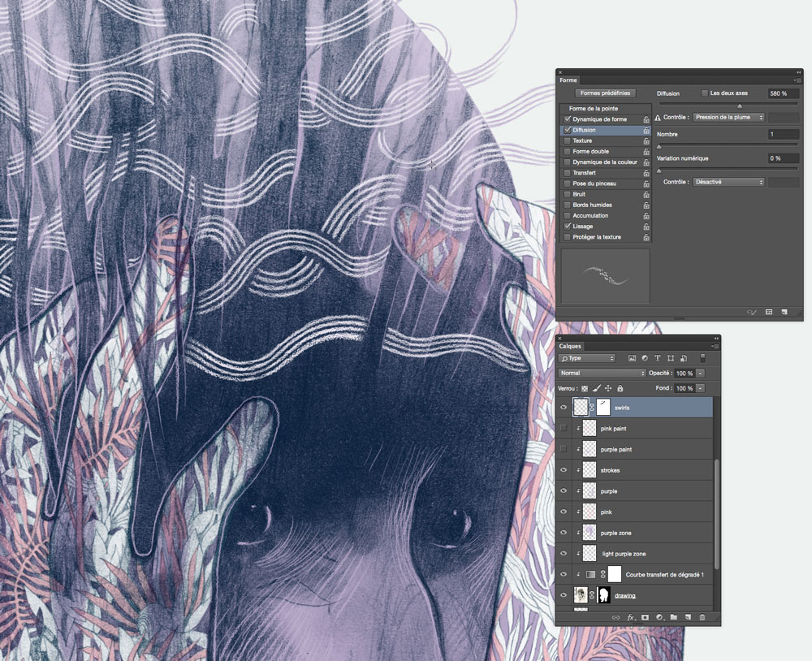Viewport: 812px width, 661px height.
Task: Click the Diffusion 580 % input field
Action: [783, 93]
